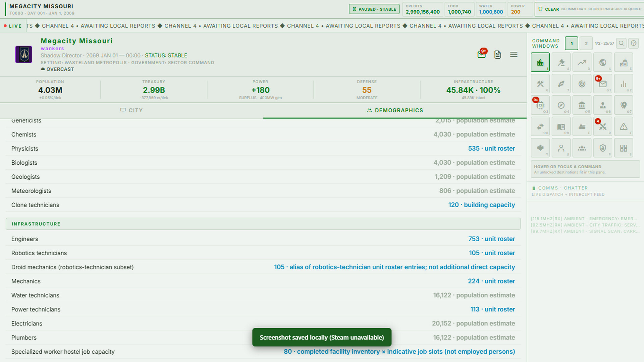Open the bar chart statistics window
Image resolution: width=644 pixels, height=362 pixels.
[623, 84]
